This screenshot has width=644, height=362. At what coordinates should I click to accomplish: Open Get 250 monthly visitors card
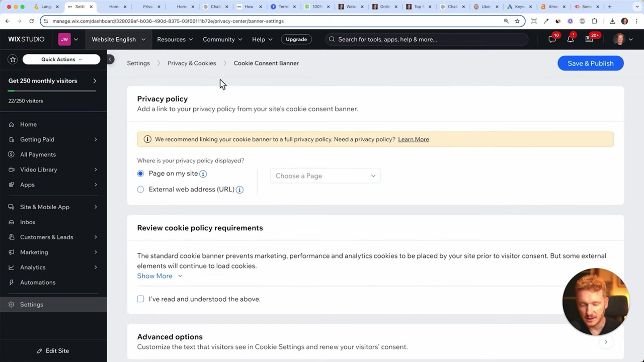[x=53, y=81]
